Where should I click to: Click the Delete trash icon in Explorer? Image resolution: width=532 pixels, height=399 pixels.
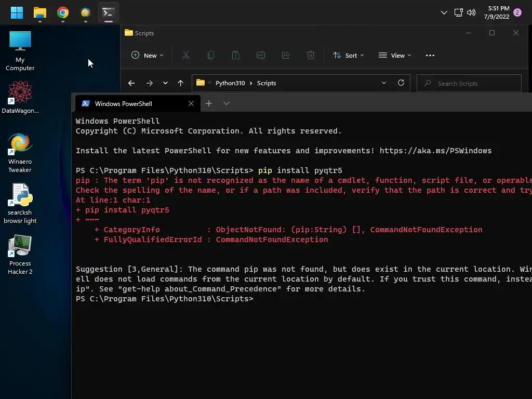tap(311, 55)
